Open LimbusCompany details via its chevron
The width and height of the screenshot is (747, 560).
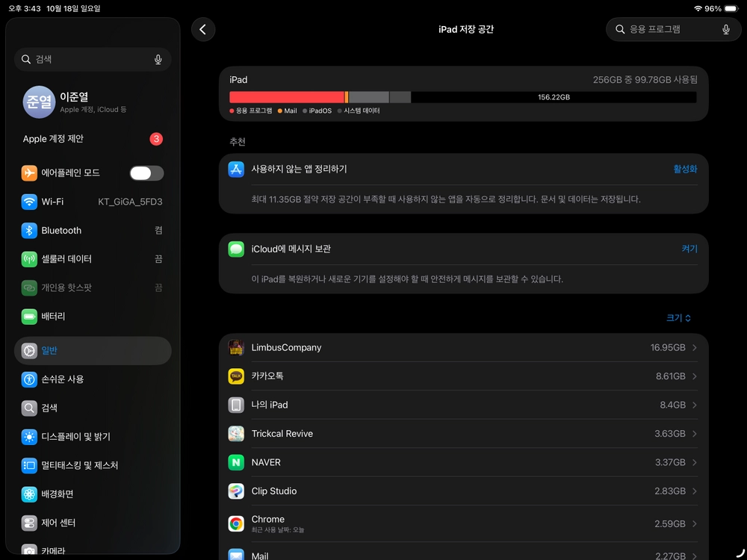click(695, 348)
